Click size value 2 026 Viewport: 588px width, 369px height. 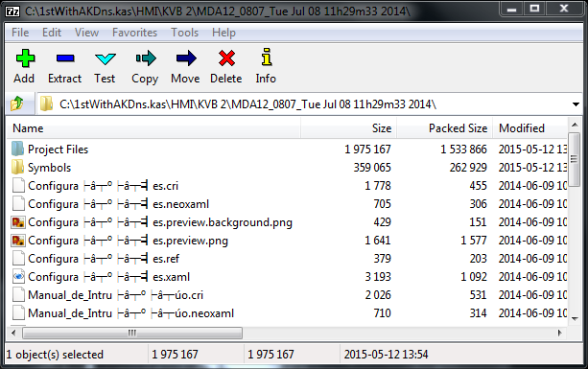[378, 295]
